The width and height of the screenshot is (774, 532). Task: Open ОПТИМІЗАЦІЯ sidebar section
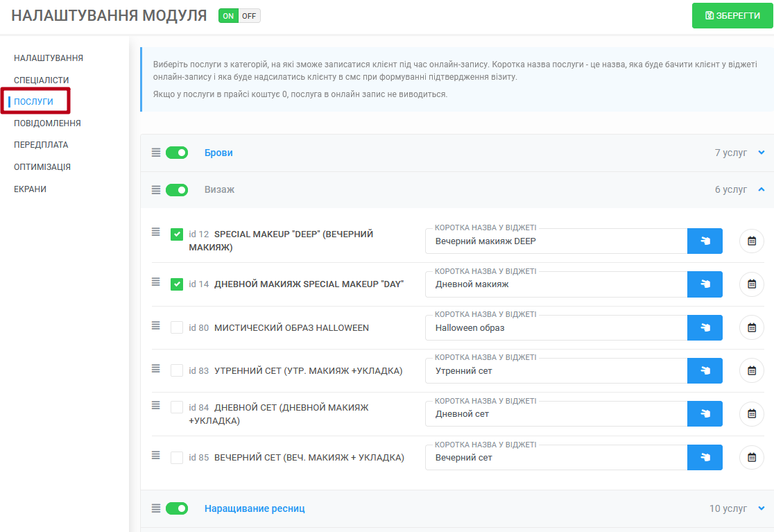(42, 166)
